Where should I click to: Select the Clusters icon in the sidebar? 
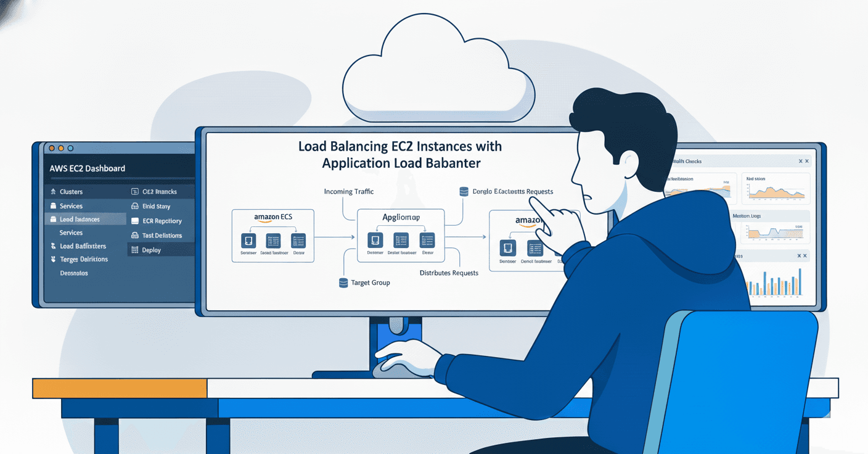(53, 192)
